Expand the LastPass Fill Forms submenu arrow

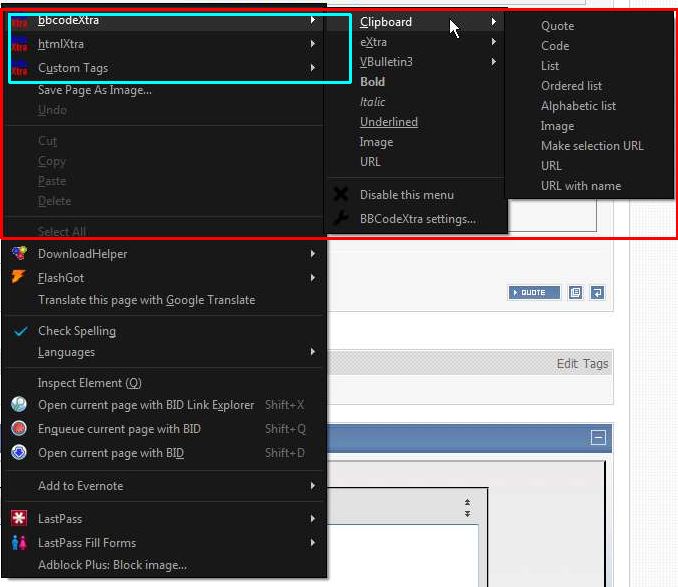tap(313, 542)
